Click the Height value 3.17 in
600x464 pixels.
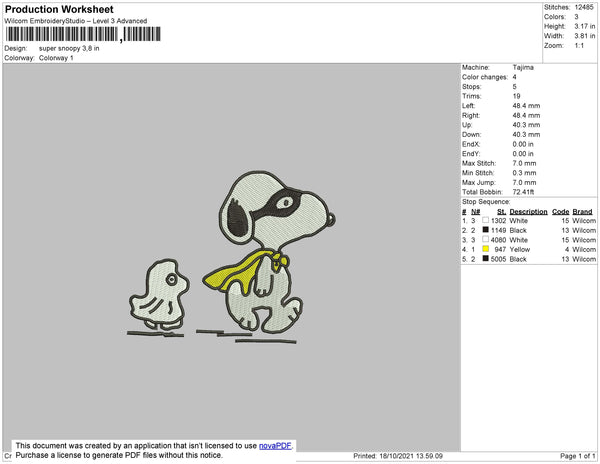click(585, 26)
